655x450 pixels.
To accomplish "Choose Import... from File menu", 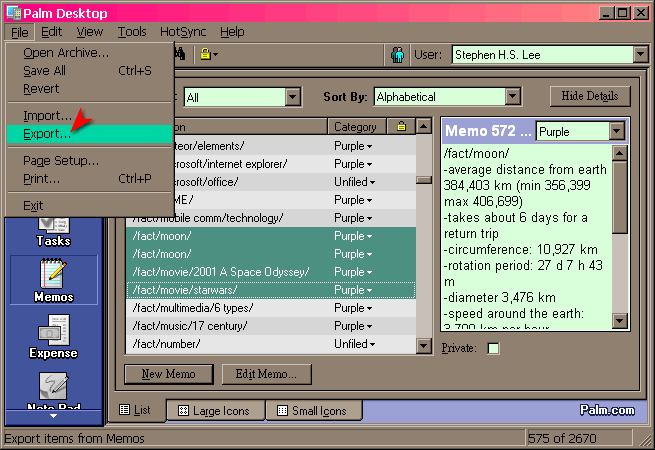I will pyautogui.click(x=89, y=116).
